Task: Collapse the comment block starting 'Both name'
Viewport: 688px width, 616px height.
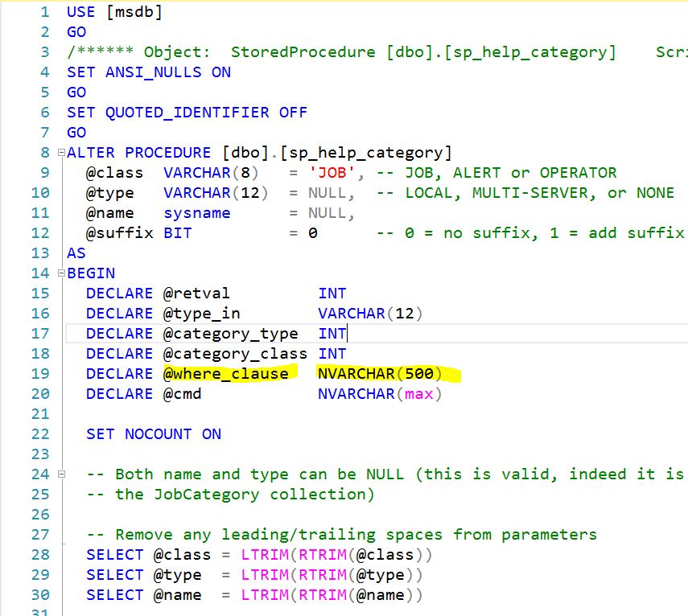Action: (x=61, y=474)
